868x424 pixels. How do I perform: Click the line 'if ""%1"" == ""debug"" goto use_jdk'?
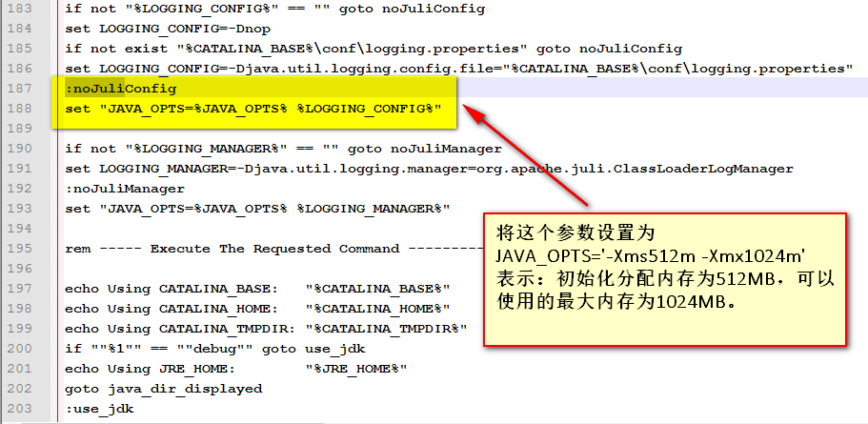215,349
